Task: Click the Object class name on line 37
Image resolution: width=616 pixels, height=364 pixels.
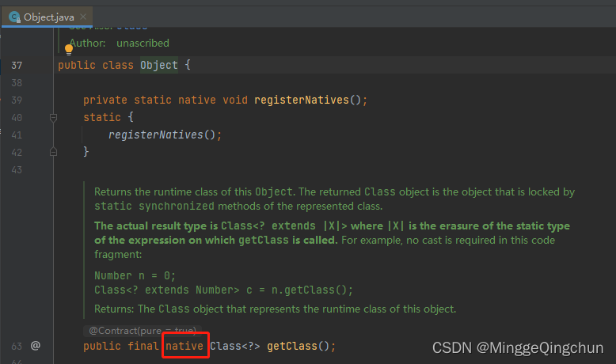Action: point(158,65)
